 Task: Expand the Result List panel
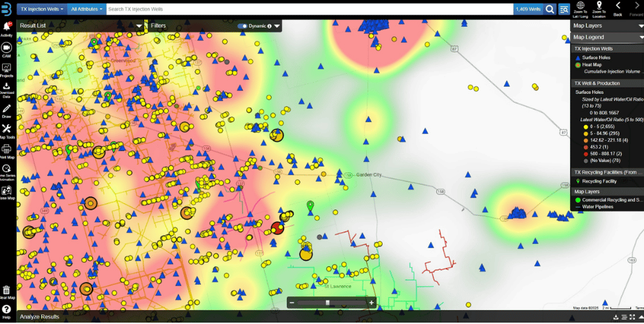(140, 26)
